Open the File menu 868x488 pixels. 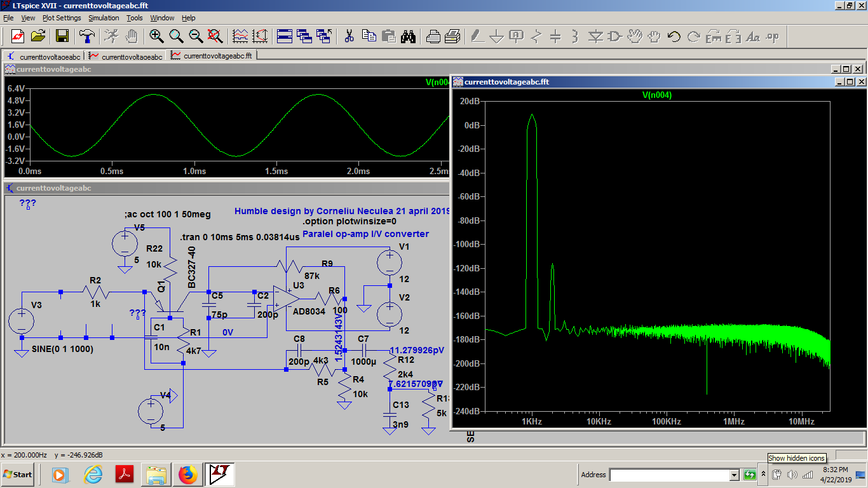8,18
